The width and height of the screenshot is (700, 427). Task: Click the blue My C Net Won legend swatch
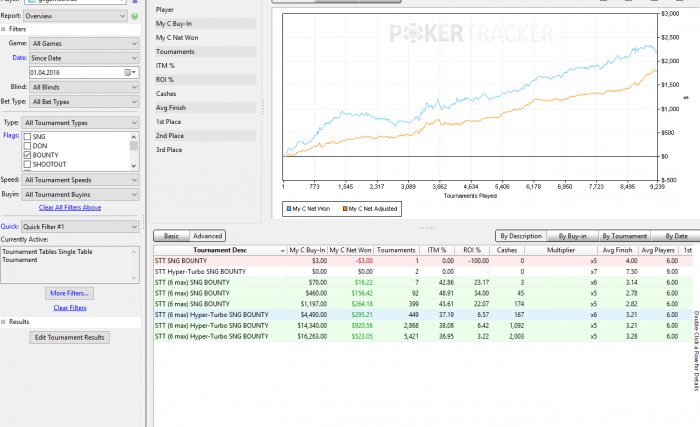[289, 209]
